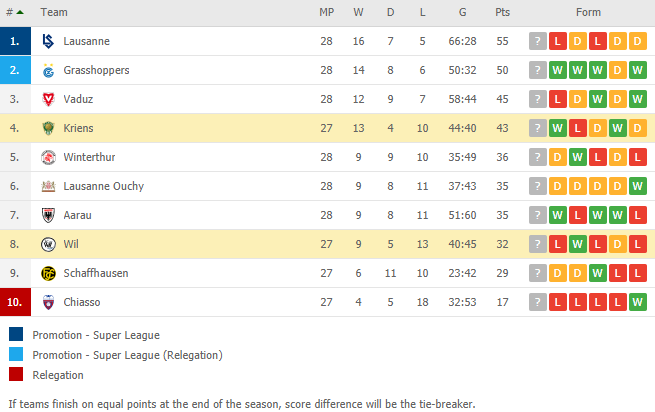Image resolution: width=655 pixels, height=412 pixels.
Task: Click Lausanne's gray question mark form badge
Action: click(538, 41)
